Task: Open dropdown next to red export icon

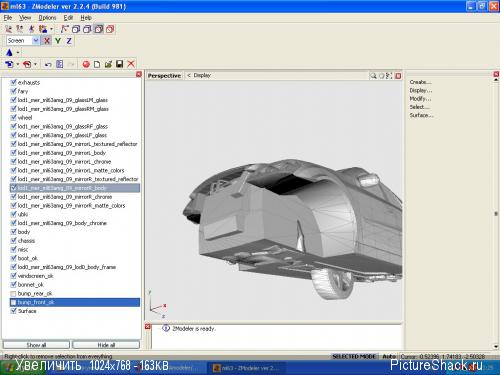Action: tap(35, 64)
